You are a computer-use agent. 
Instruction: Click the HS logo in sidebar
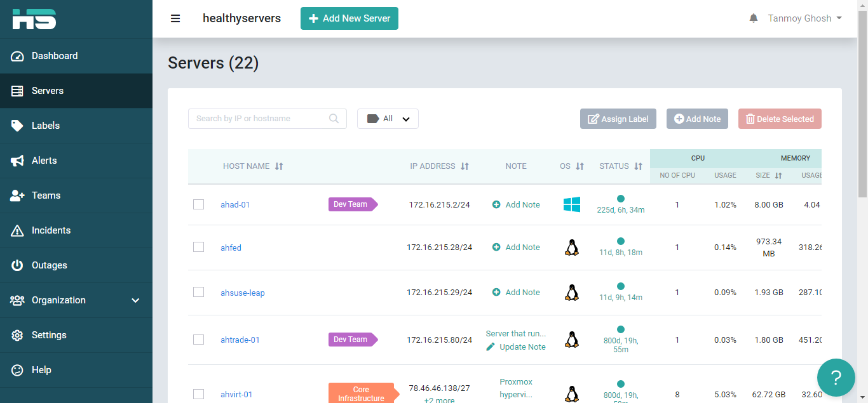click(x=34, y=18)
